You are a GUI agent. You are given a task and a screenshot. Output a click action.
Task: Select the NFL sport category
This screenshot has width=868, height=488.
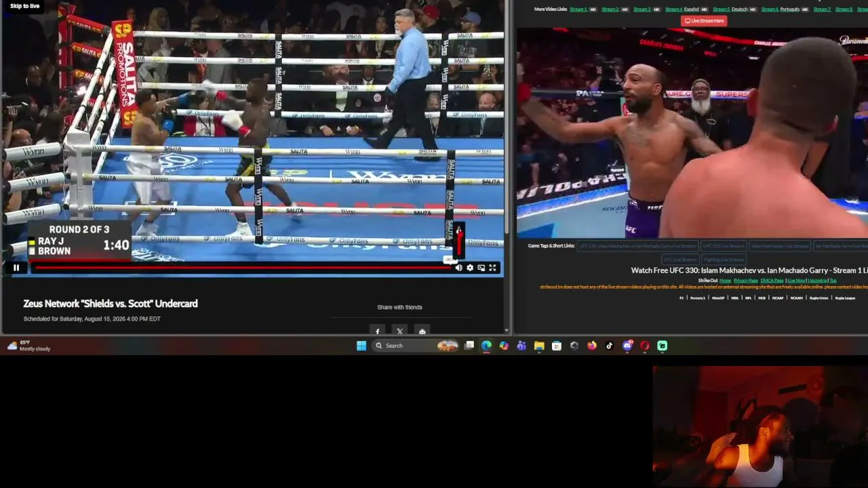point(749,298)
